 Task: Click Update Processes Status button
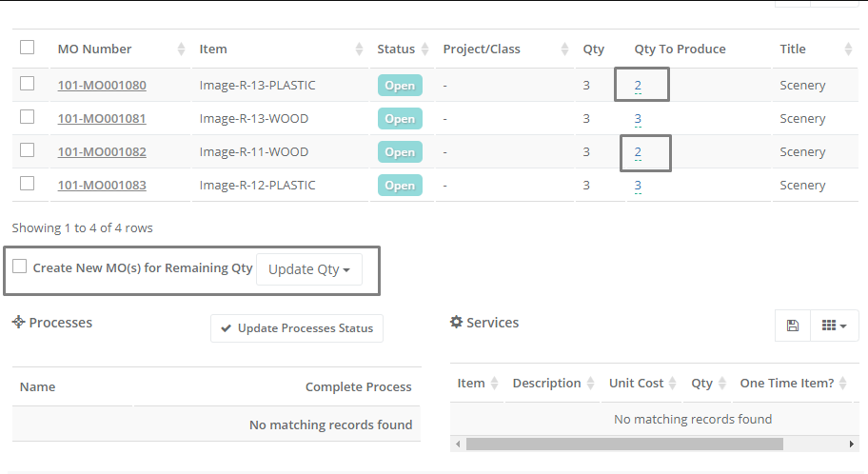coord(297,328)
